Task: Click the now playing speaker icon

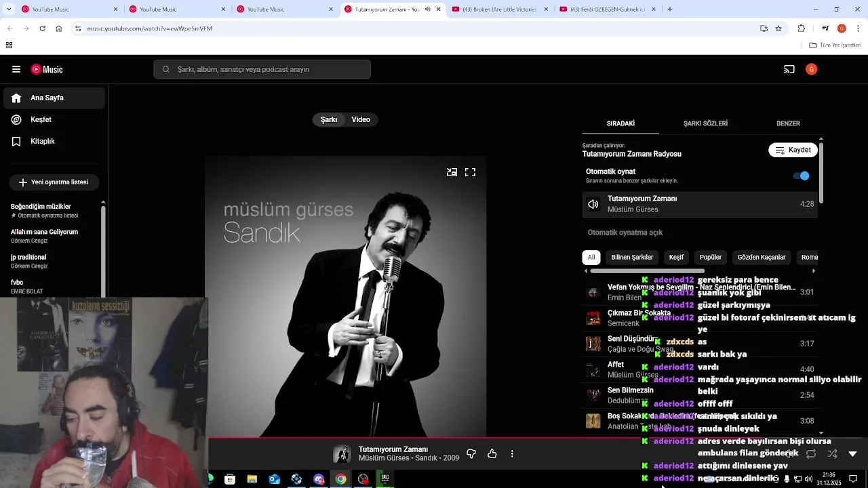Action: [593, 204]
